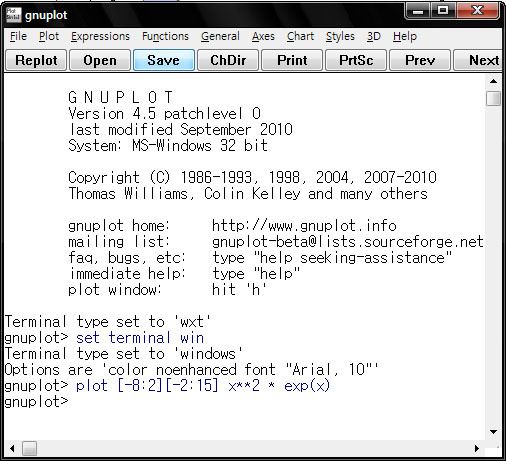Click the Print toolbar button
The height and width of the screenshot is (461, 506).
(x=292, y=60)
